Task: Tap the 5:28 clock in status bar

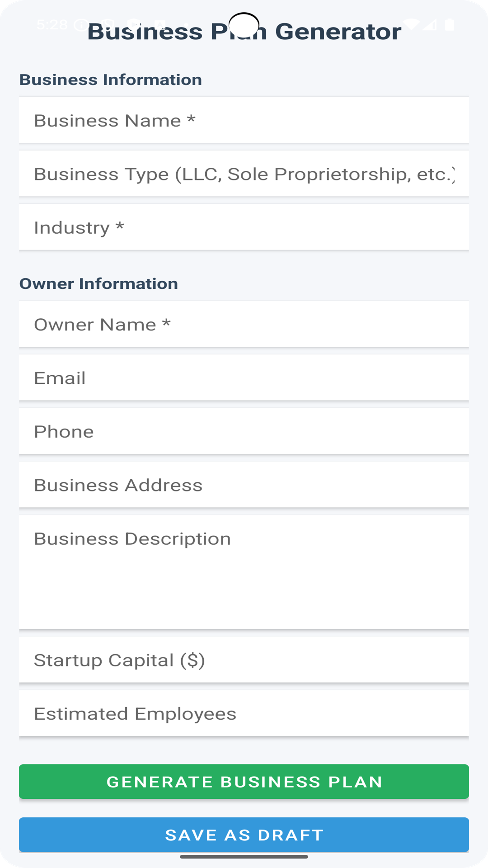Action: click(x=52, y=24)
